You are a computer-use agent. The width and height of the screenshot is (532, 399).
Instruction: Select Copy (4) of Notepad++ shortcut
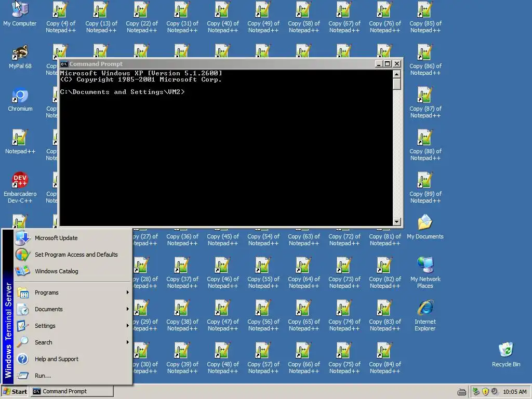click(60, 18)
